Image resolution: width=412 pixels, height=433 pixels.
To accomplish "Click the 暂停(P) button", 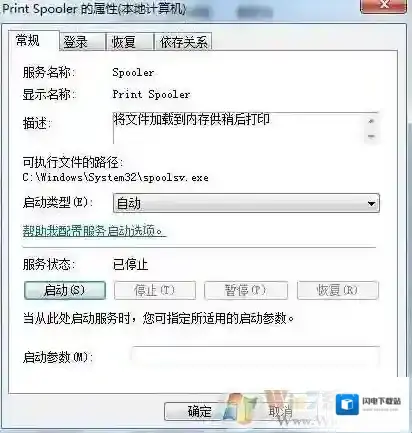I will click(246, 290).
